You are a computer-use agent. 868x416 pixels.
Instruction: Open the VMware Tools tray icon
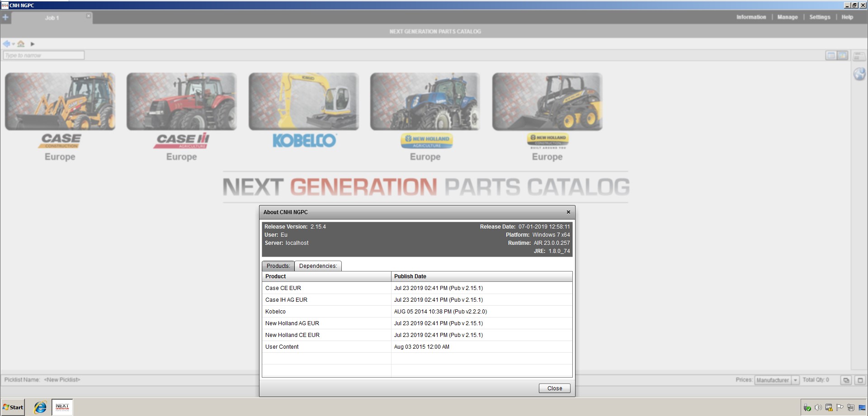(x=829, y=408)
